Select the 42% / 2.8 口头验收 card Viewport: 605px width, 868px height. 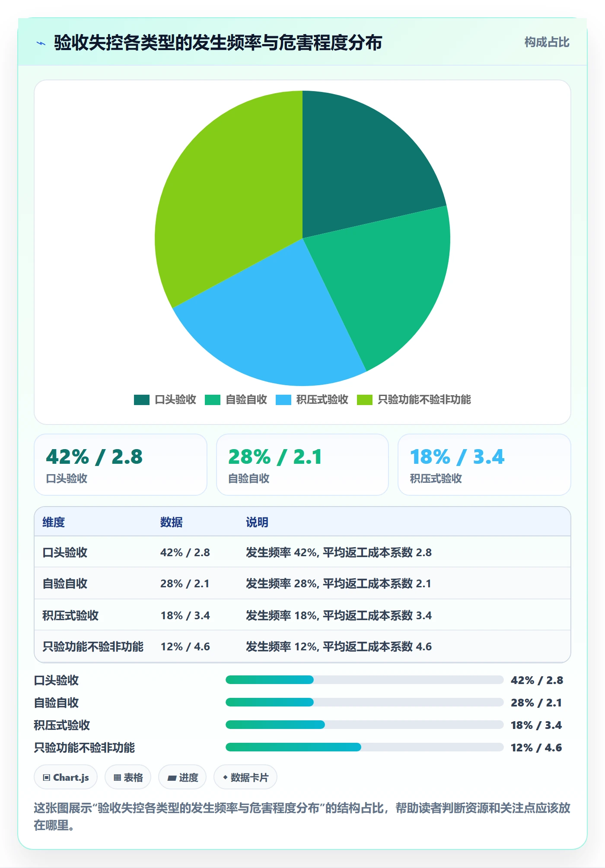pyautogui.click(x=121, y=465)
